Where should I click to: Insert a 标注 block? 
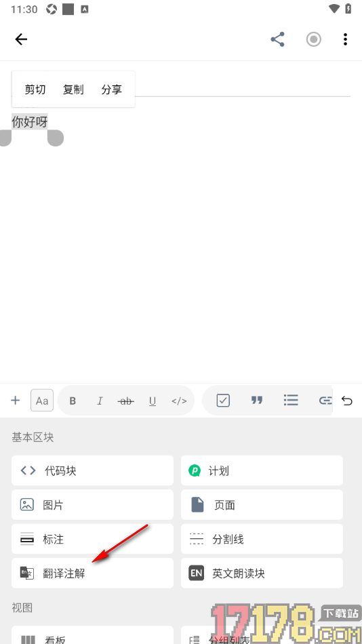tap(92, 538)
